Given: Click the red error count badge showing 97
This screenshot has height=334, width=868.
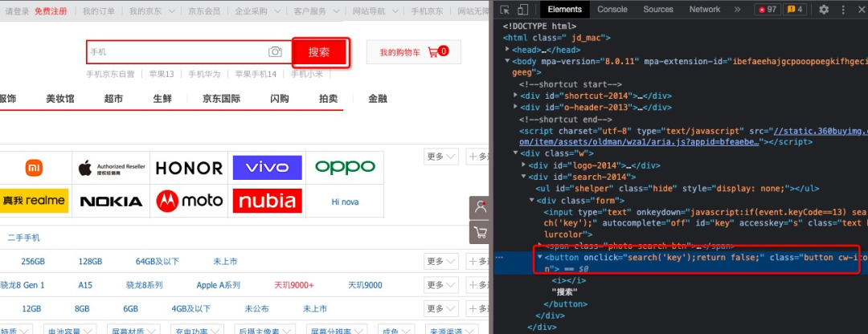Looking at the screenshot, I should click(768, 10).
